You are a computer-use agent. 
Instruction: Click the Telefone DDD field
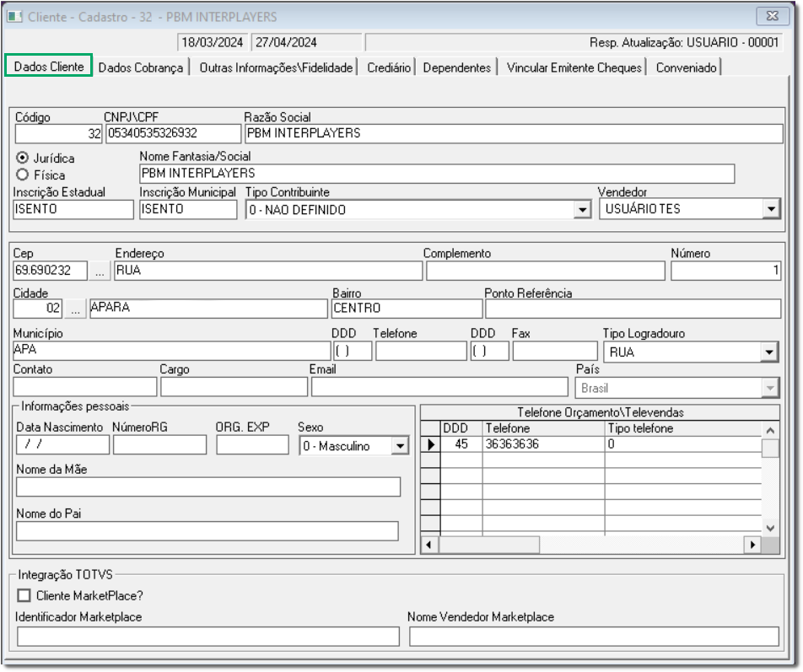click(x=353, y=351)
